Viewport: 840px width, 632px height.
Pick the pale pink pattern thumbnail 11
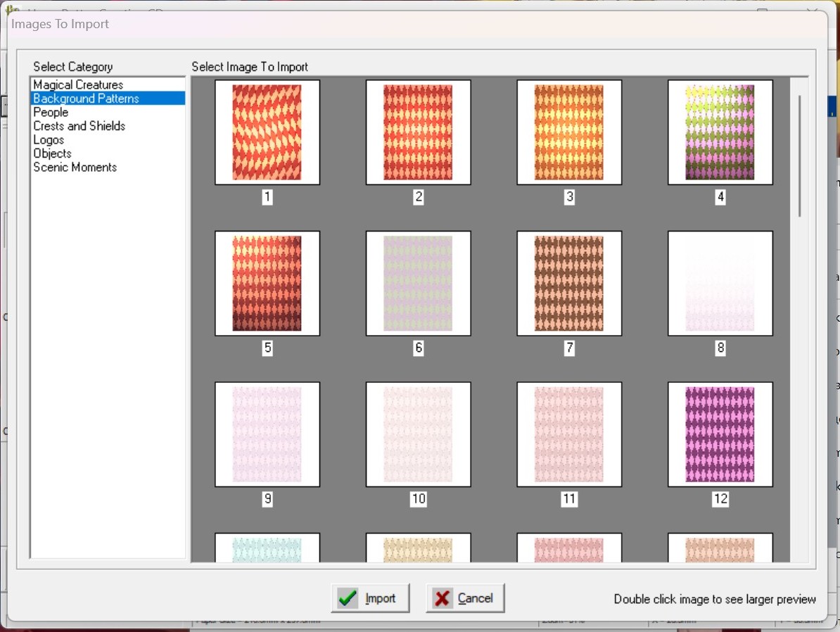tap(569, 434)
